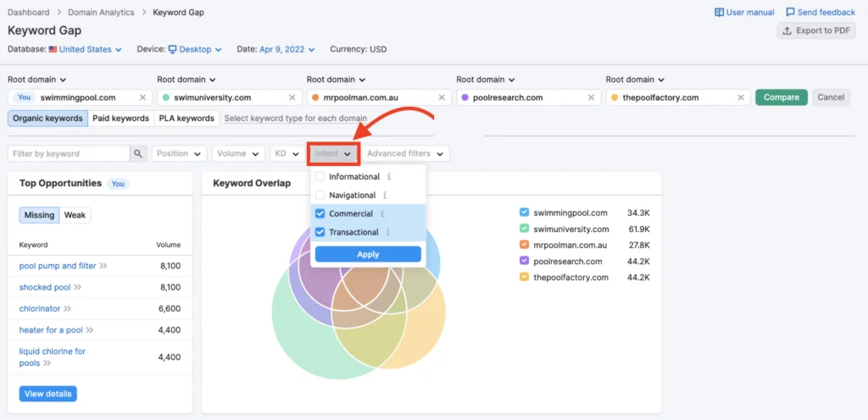Toggle poolresearch.com legend checkbox
The height and width of the screenshot is (420, 868).
tap(524, 261)
